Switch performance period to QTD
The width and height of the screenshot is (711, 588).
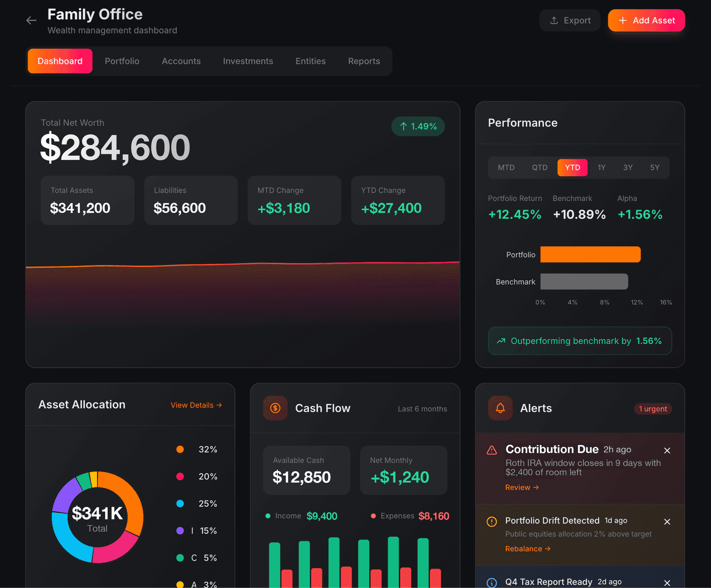pyautogui.click(x=540, y=168)
